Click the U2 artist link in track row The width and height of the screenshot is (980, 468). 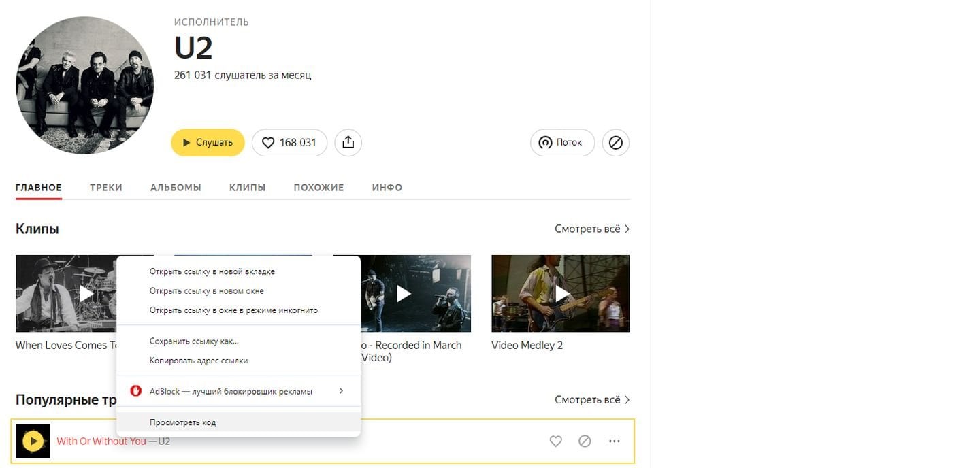pos(164,441)
